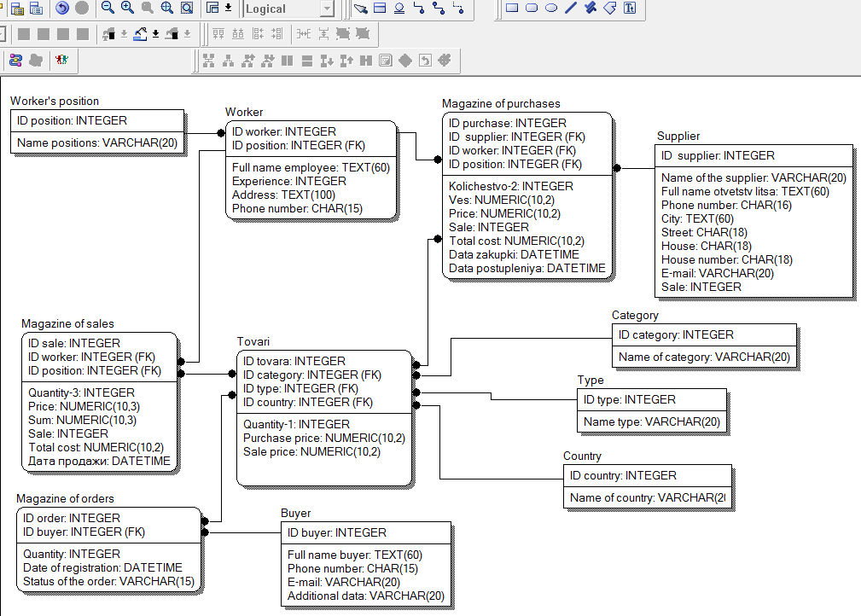Click 'Experience: INTEGER' in Worker
This screenshot has height=616, width=861.
click(x=288, y=181)
